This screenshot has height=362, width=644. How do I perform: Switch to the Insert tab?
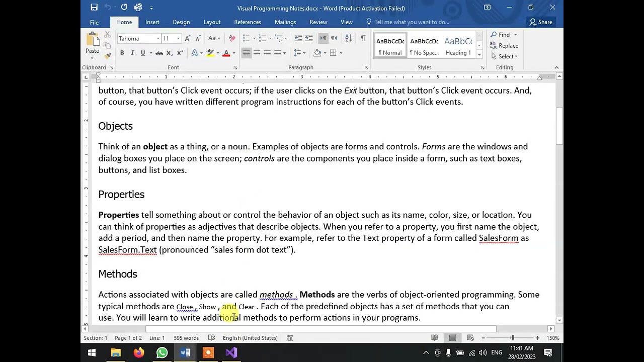tap(152, 22)
